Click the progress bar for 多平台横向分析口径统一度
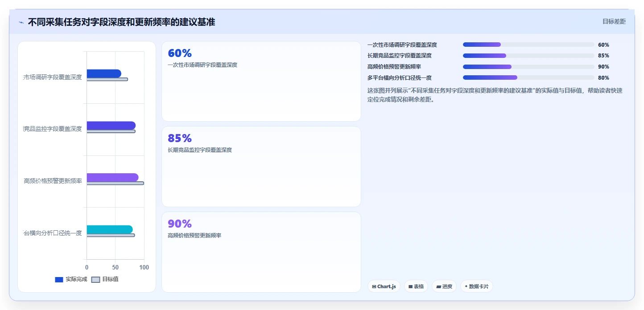644x310 pixels. [x=528, y=77]
